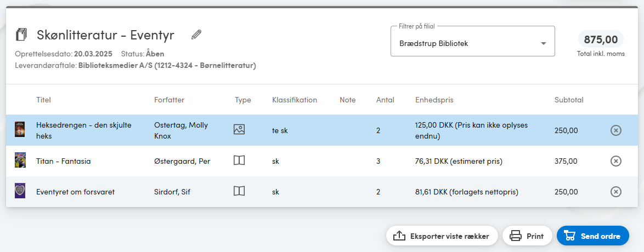Remove Heksedrengen row with the X icon
Viewport: 644px width, 252px height.
[615, 130]
